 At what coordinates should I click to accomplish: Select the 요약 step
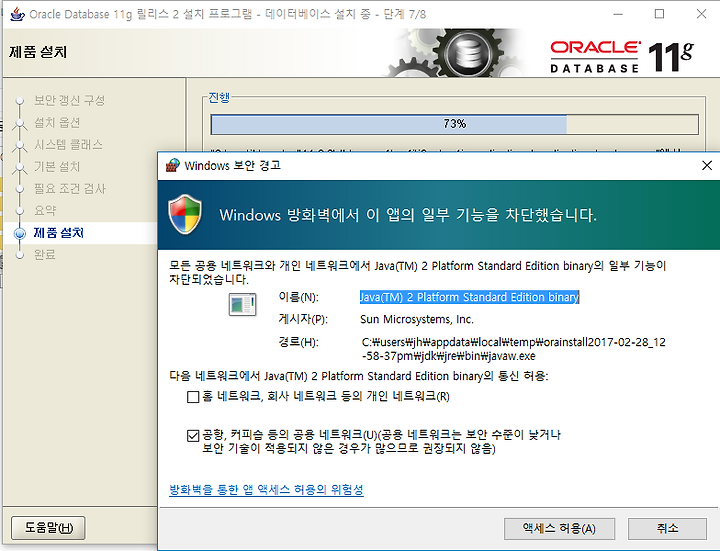45,210
